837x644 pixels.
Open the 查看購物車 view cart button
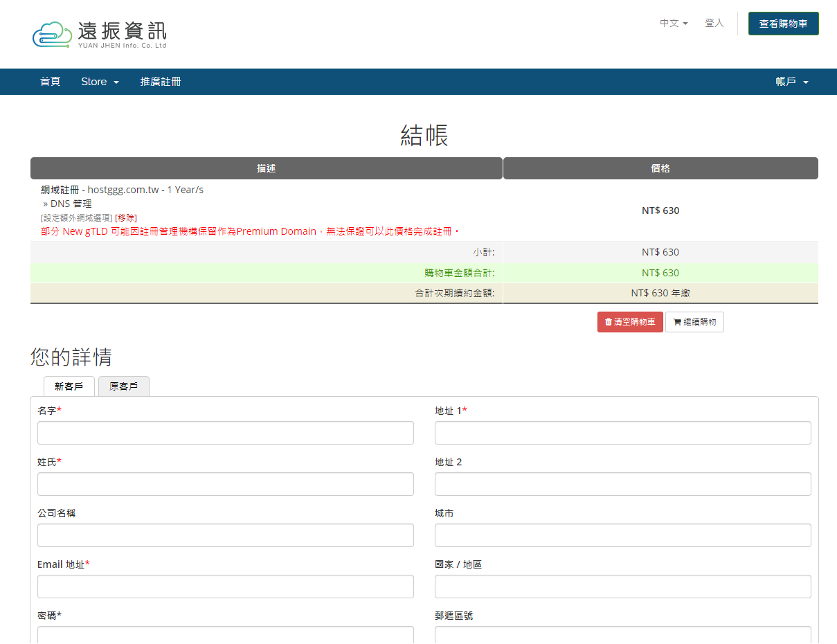(x=783, y=24)
